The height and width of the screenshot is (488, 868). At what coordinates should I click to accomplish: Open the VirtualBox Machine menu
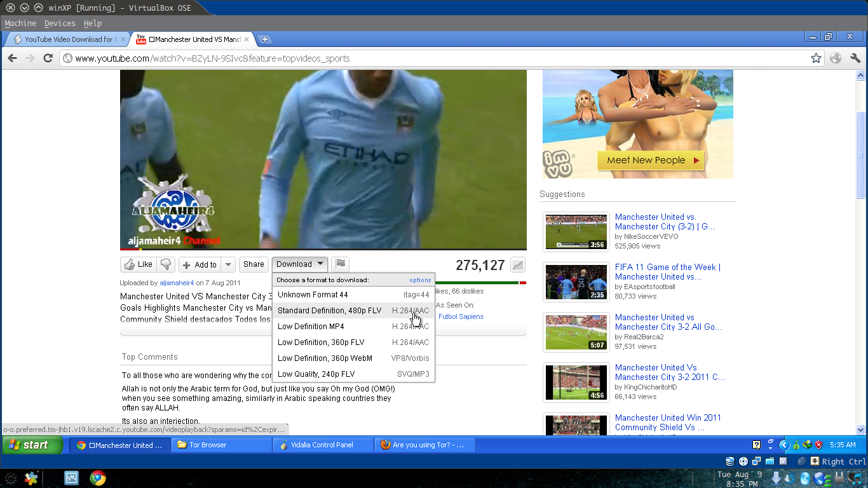22,23
